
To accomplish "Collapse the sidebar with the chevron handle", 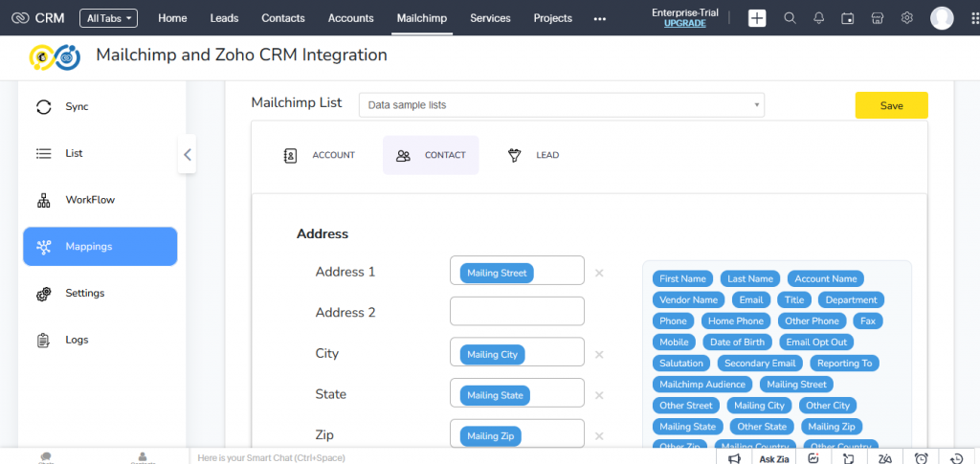I will [x=187, y=154].
